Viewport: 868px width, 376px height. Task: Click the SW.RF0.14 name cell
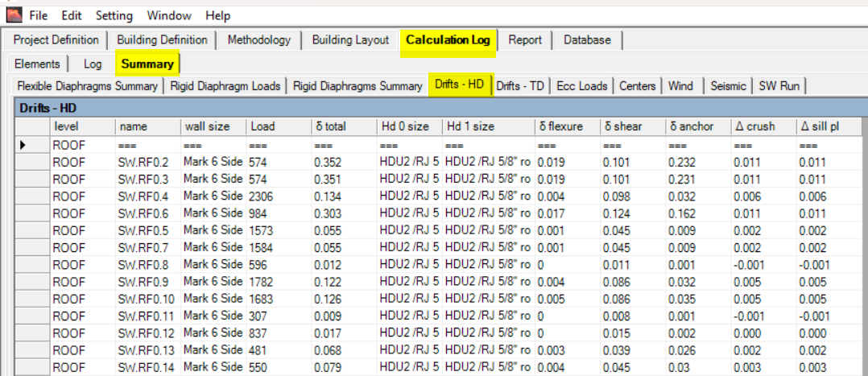tap(148, 368)
